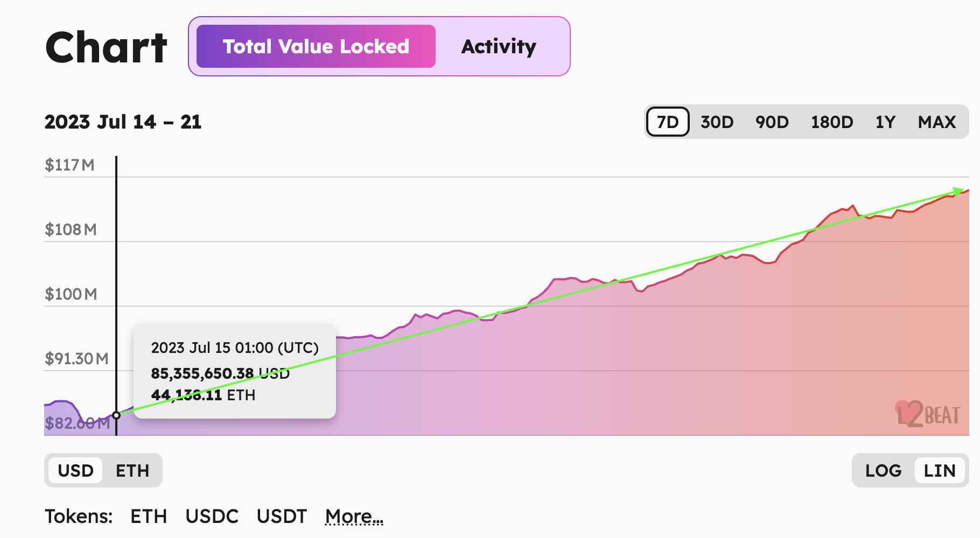Open the ETH token link
This screenshot has height=538, width=980.
click(149, 516)
